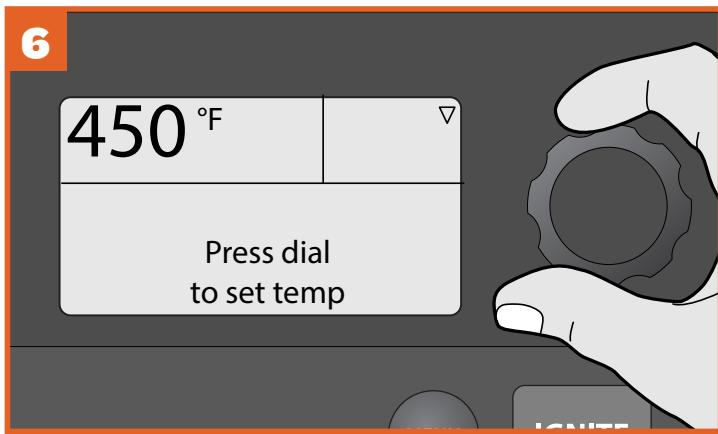Click the orange step 6 badge

pos(37,41)
